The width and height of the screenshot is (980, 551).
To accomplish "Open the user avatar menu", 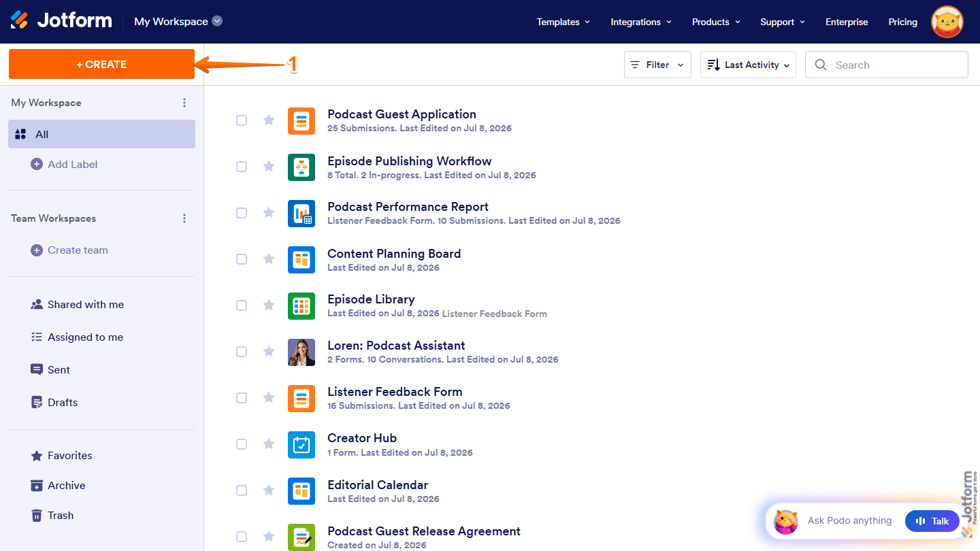I will pyautogui.click(x=947, y=22).
